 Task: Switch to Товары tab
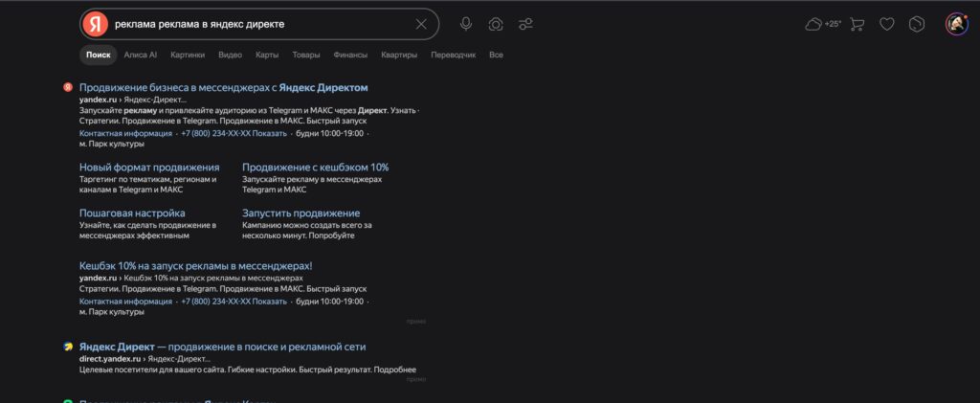[306, 55]
